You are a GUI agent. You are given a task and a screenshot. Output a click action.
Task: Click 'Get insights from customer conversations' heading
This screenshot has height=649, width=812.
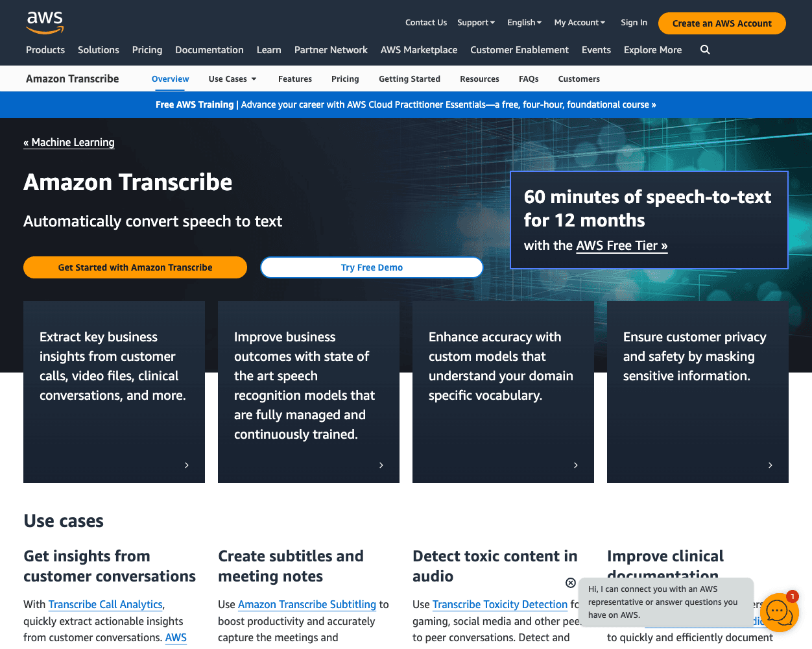(110, 566)
